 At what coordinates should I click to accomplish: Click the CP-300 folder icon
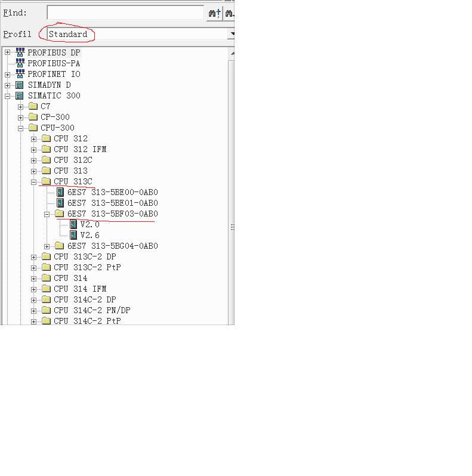click(x=33, y=117)
